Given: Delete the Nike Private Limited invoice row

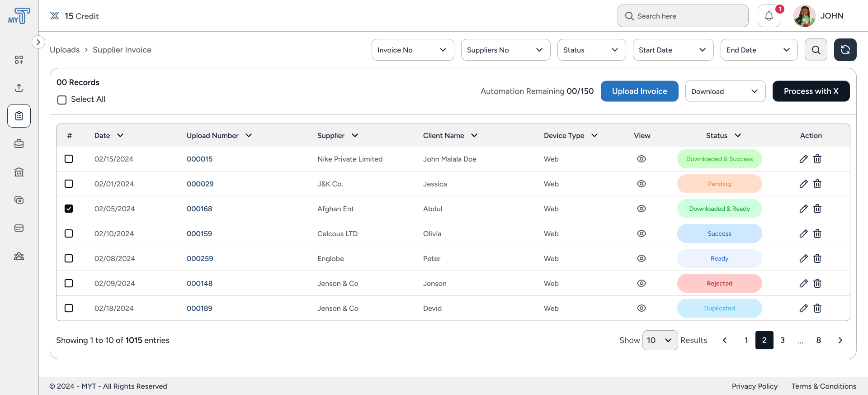Looking at the screenshot, I should [817, 159].
